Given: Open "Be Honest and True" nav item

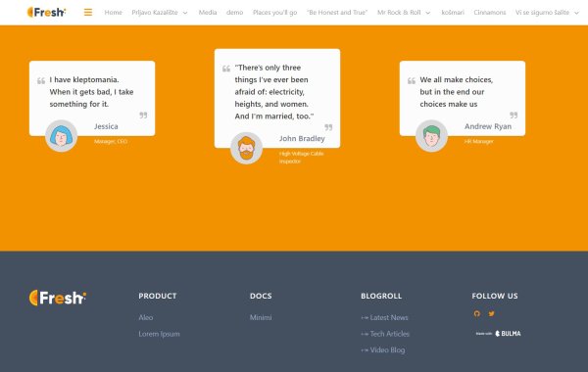Looking at the screenshot, I should coord(337,13).
